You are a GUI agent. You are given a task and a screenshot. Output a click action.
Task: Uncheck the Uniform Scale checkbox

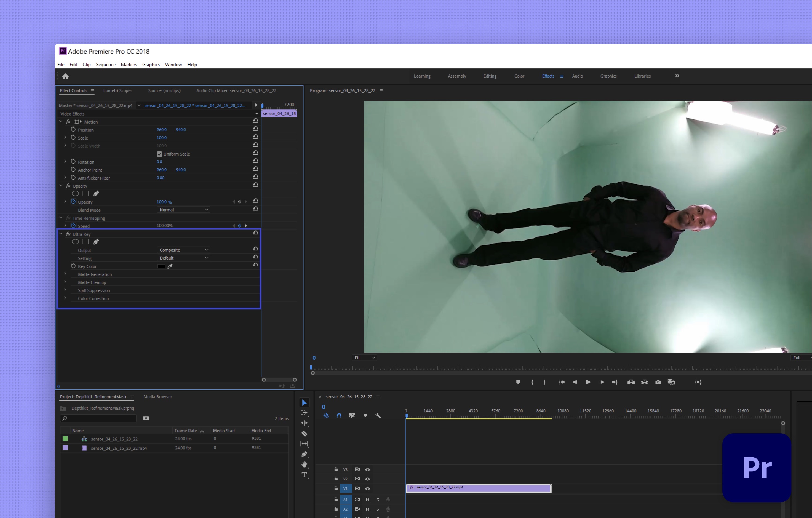pyautogui.click(x=159, y=154)
